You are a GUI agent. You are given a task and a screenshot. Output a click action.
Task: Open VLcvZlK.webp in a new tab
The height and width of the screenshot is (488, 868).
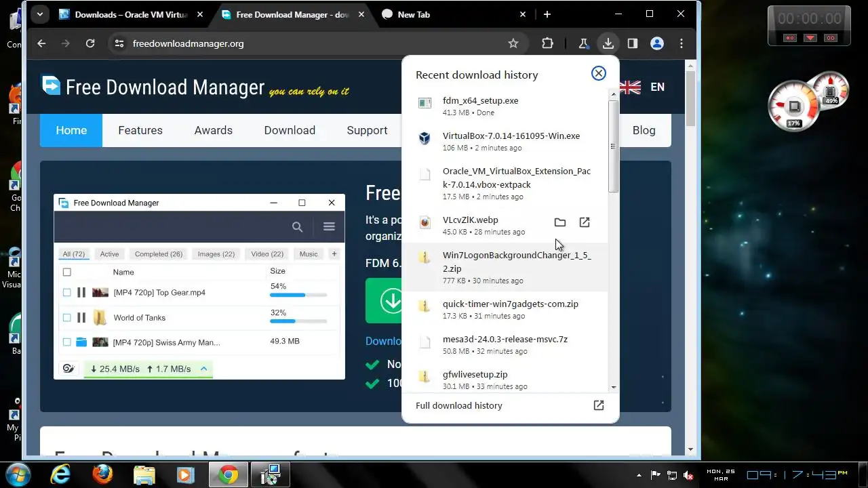[x=585, y=222]
